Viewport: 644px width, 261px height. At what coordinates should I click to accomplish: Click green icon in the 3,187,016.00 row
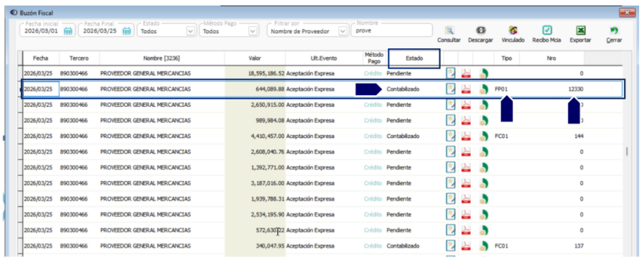pyautogui.click(x=483, y=183)
